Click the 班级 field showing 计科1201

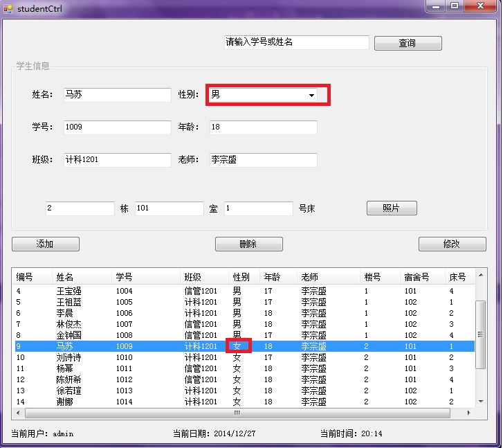pyautogui.click(x=117, y=160)
